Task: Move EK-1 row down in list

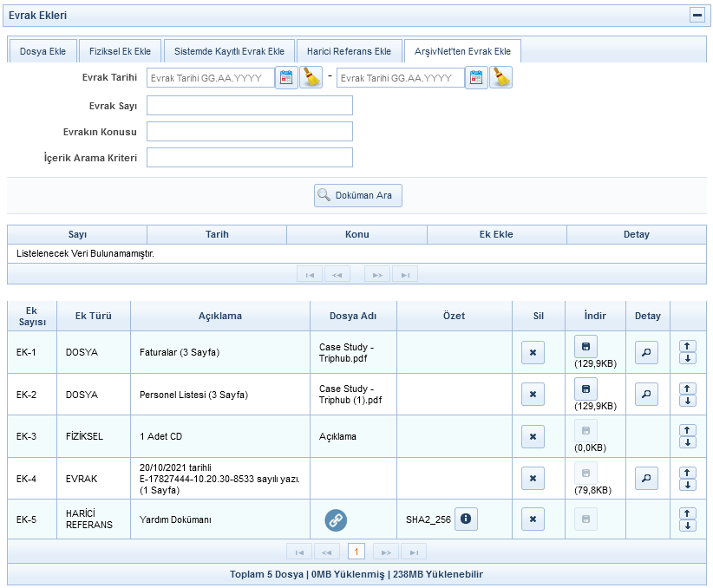Action: point(688,359)
